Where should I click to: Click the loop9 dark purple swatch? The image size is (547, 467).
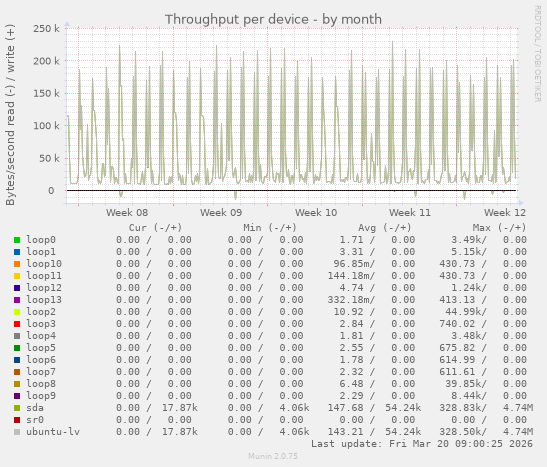(17, 396)
